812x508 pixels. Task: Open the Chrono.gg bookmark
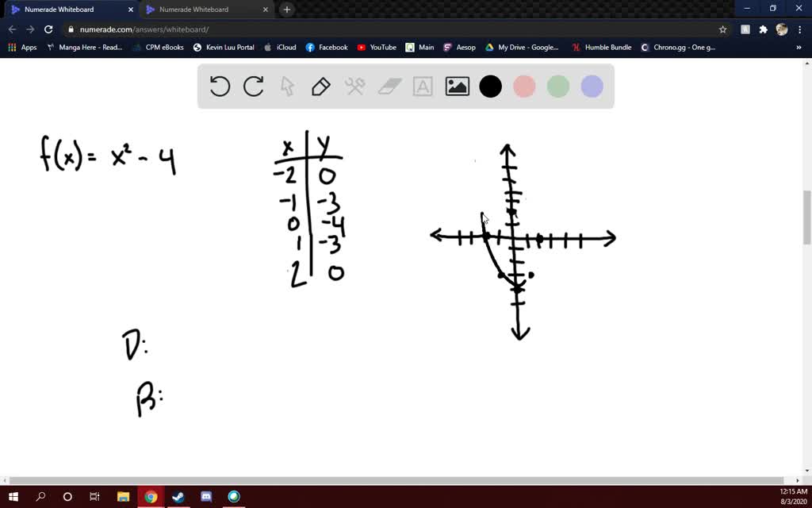[x=679, y=47]
